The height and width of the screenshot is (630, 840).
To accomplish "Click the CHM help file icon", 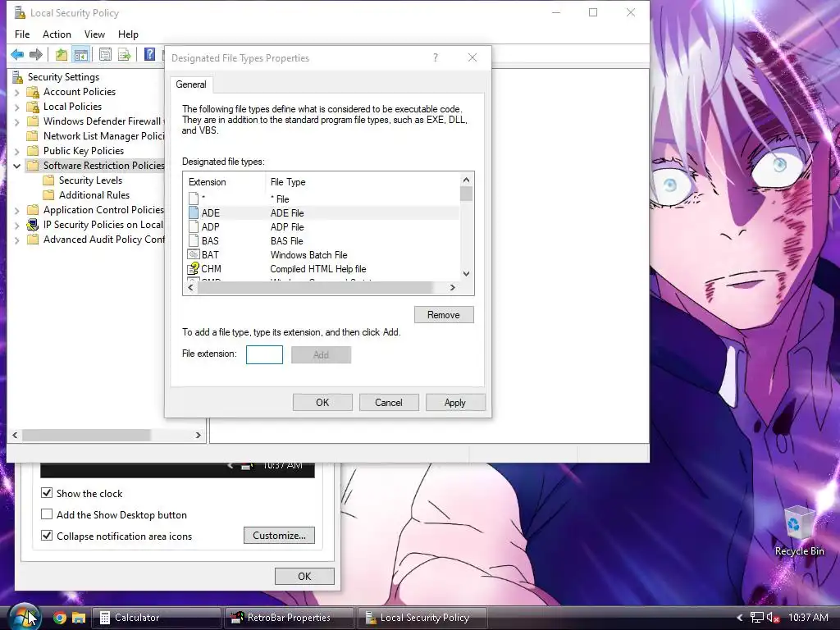I will point(194,268).
